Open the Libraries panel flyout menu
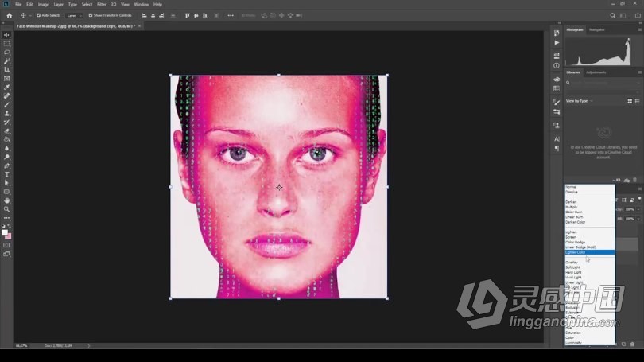The height and width of the screenshot is (362, 644). point(639,72)
